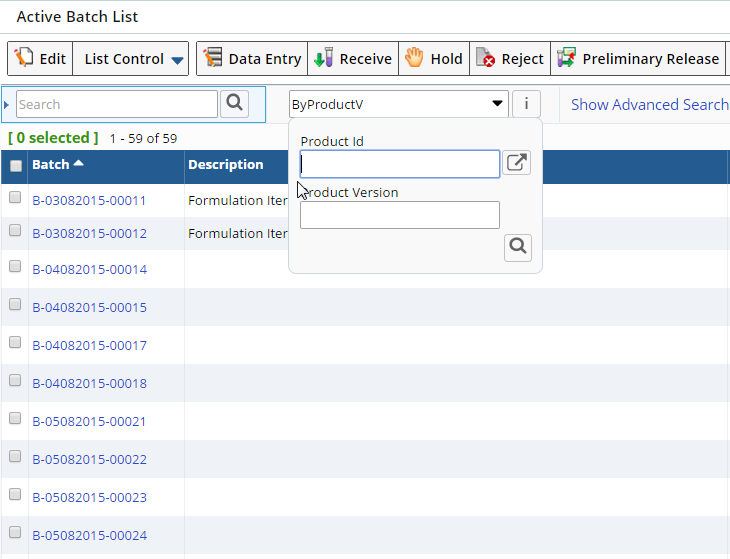Check the B-03082015-00011 row checkbox
730x559 pixels.
pyautogui.click(x=15, y=198)
